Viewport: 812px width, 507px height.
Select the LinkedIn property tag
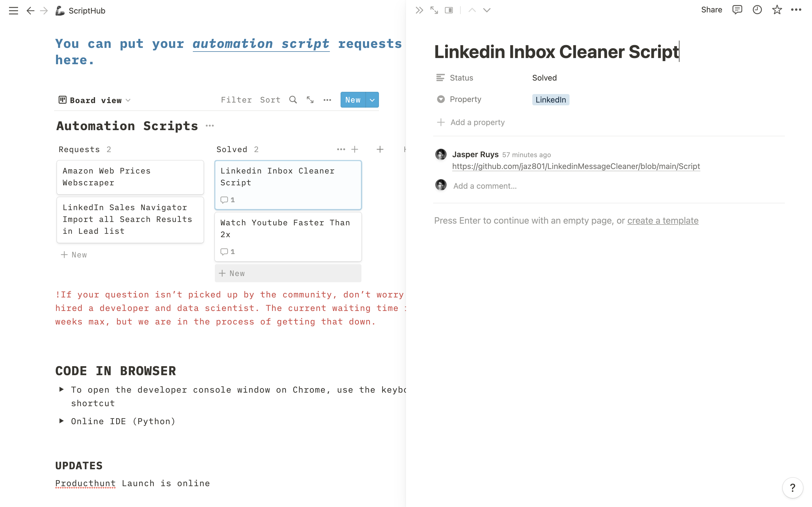(x=551, y=100)
